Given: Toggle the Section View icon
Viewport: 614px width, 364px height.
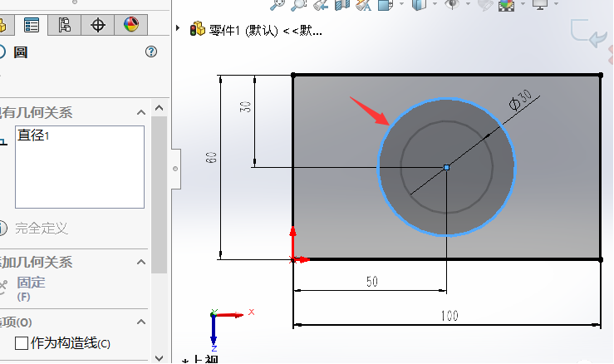Looking at the screenshot, I should [x=341, y=5].
